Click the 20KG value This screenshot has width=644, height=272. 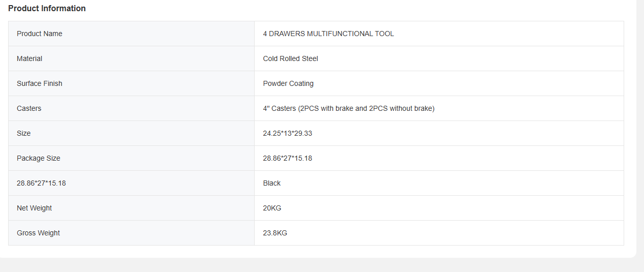[x=272, y=208]
